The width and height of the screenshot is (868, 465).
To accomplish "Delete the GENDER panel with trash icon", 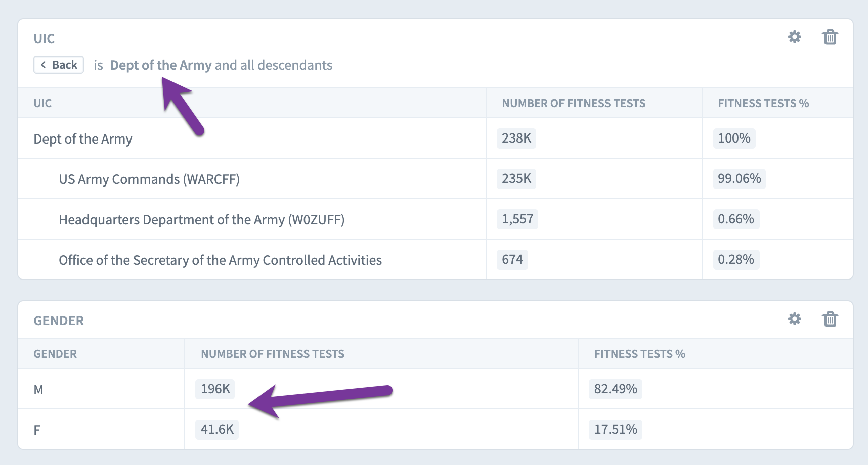I will pyautogui.click(x=830, y=319).
